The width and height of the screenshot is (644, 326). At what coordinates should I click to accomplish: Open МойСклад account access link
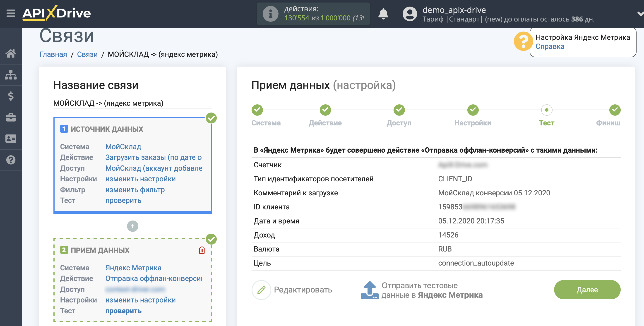(x=154, y=168)
